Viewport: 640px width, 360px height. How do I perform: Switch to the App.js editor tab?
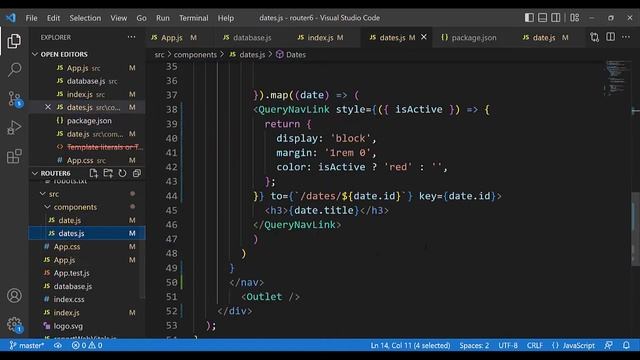(173, 38)
